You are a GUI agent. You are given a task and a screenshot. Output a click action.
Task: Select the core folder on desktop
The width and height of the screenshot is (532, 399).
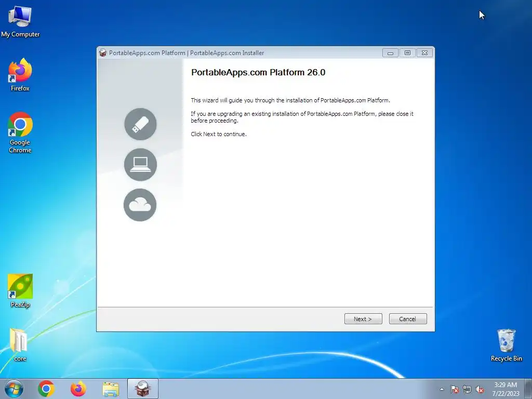[x=19, y=344]
